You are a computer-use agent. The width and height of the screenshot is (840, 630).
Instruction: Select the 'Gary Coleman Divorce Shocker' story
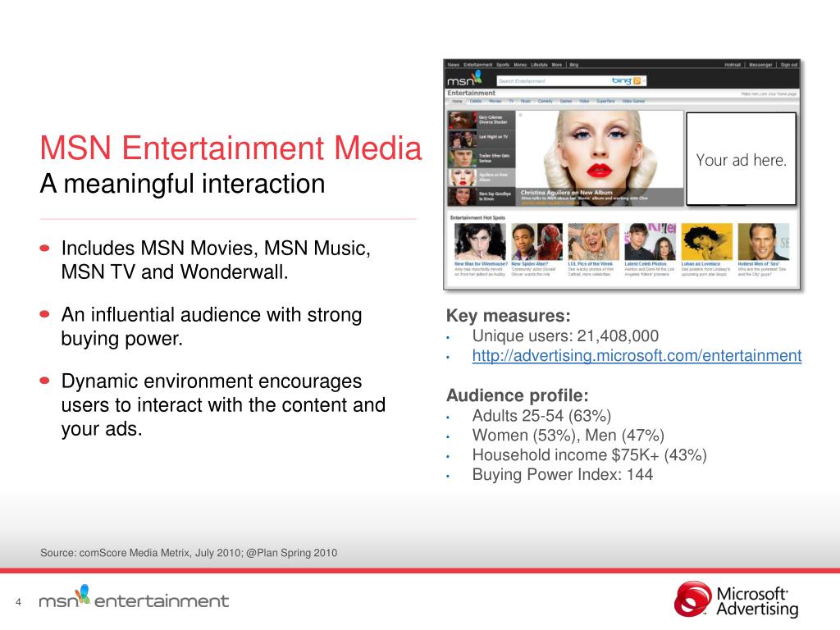click(x=482, y=120)
